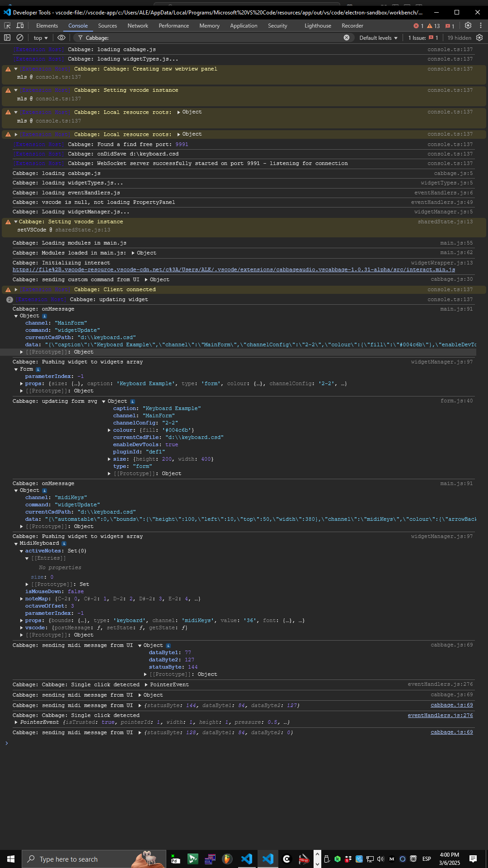Expand sending custom command from UI Object
Screen dimensions: 488x868
(x=146, y=280)
